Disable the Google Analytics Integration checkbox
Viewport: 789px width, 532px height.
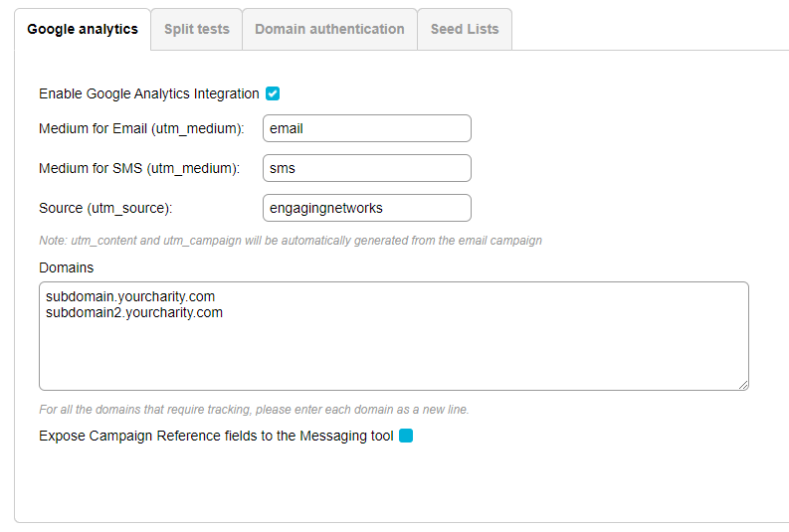tap(273, 93)
